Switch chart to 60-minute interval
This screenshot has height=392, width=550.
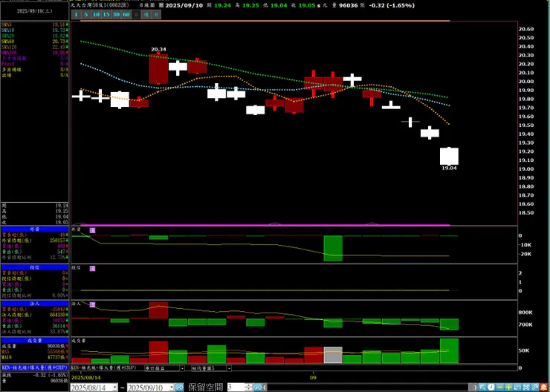126,15
